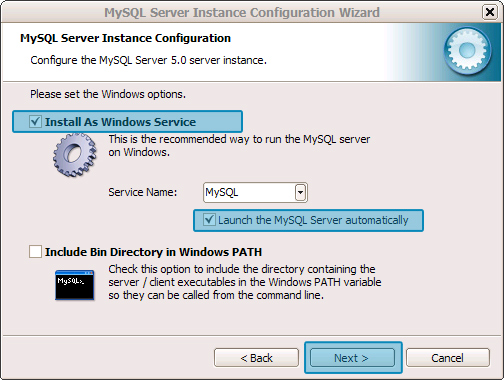Image resolution: width=504 pixels, height=380 pixels.
Task: Click 'Configure the MySQL Server 5.0 server instance.' text
Action: click(148, 60)
